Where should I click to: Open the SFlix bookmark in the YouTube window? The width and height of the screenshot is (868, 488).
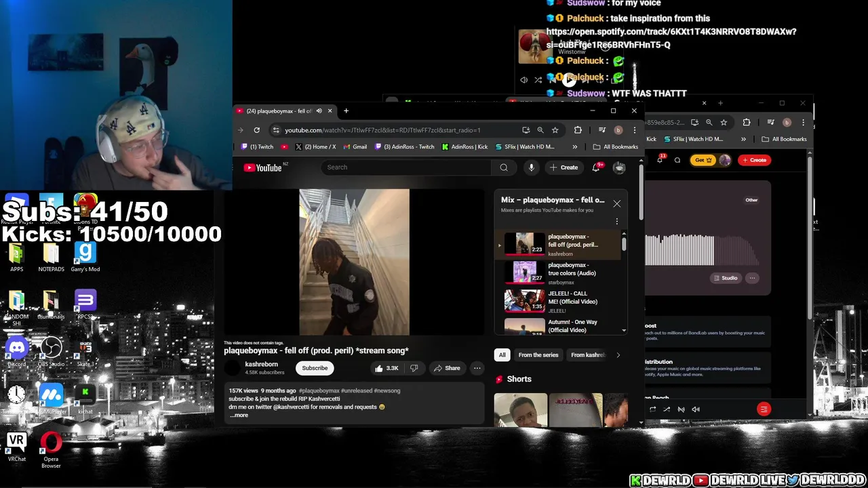[525, 147]
